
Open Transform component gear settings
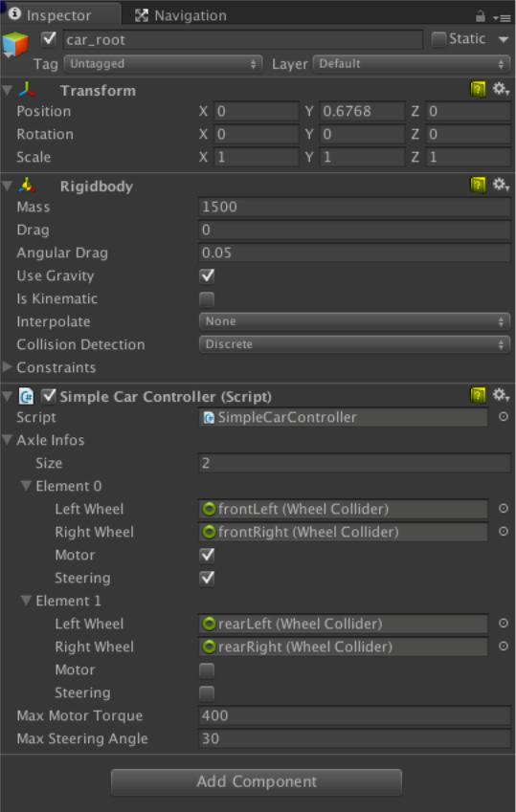(x=501, y=89)
